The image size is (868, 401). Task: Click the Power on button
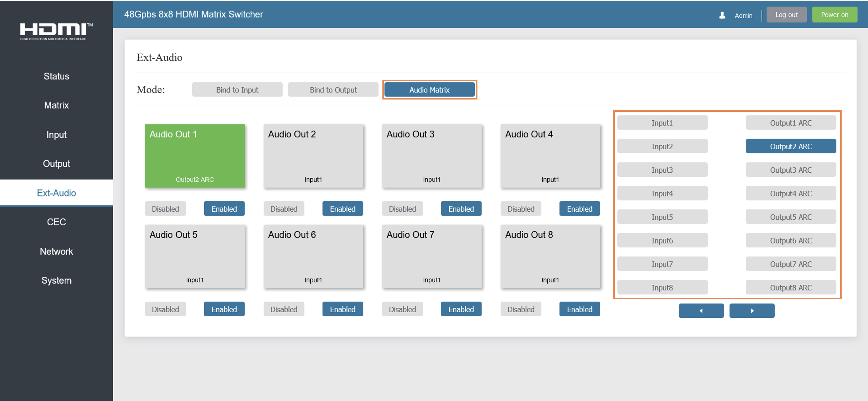[835, 15]
